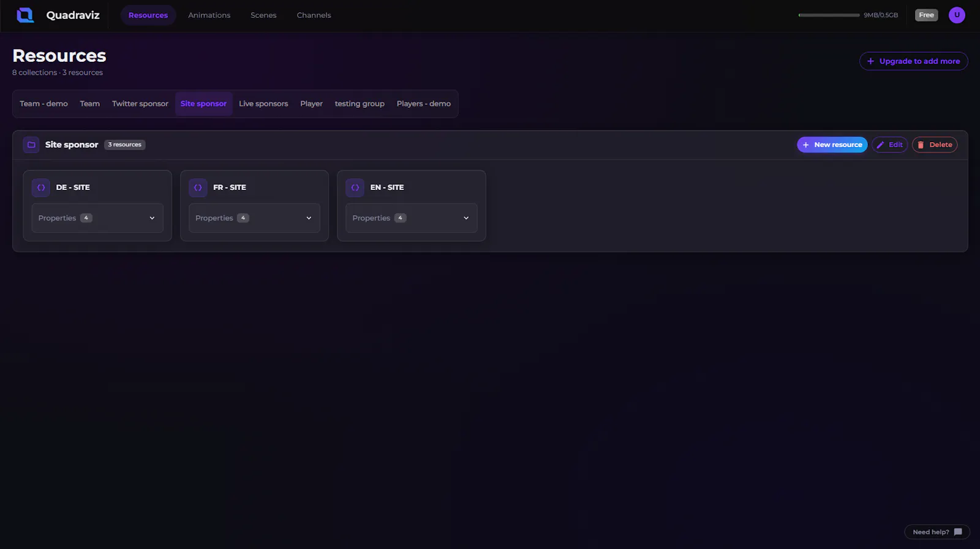Go to Channels section
The width and height of the screenshot is (980, 549).
tap(314, 15)
